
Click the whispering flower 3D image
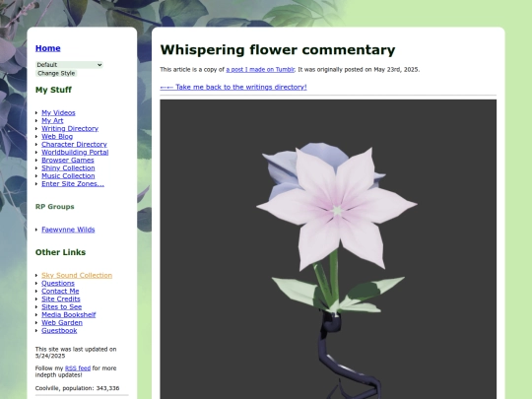[328, 249]
